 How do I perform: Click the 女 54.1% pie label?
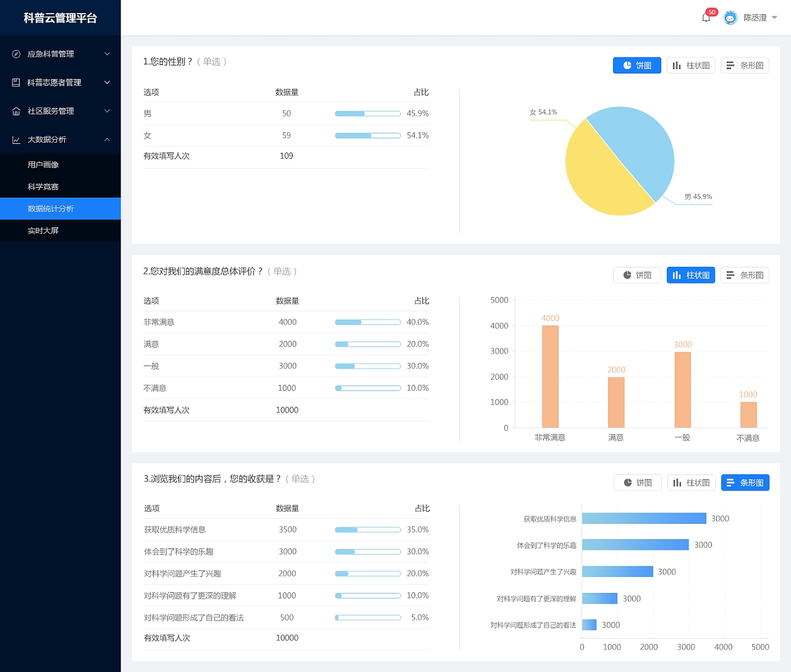coord(543,112)
